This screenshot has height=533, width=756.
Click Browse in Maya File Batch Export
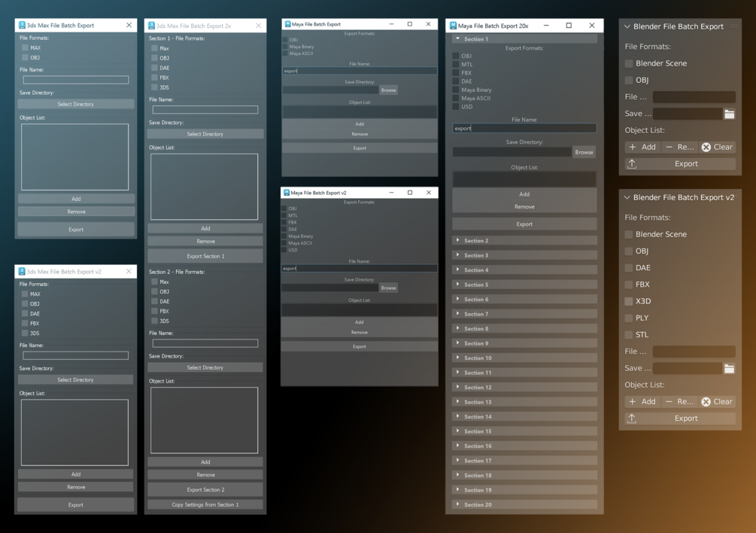coord(389,90)
